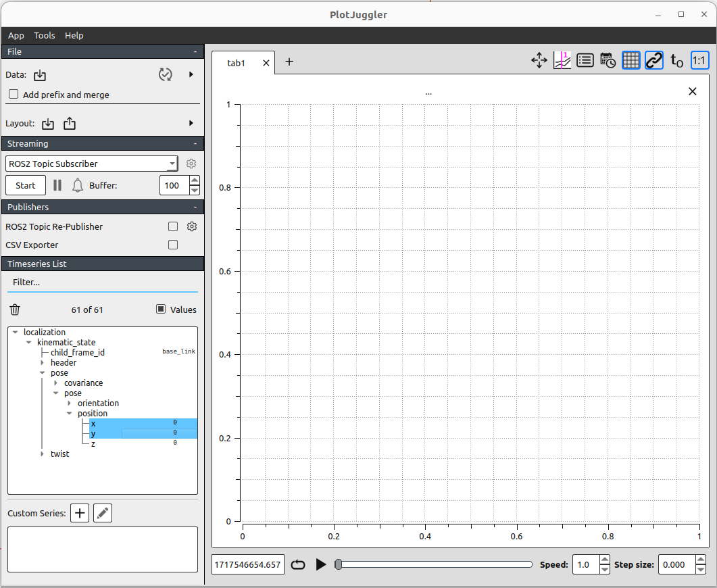Toggle the plot grid icon
This screenshot has width=717, height=588.
pos(631,61)
